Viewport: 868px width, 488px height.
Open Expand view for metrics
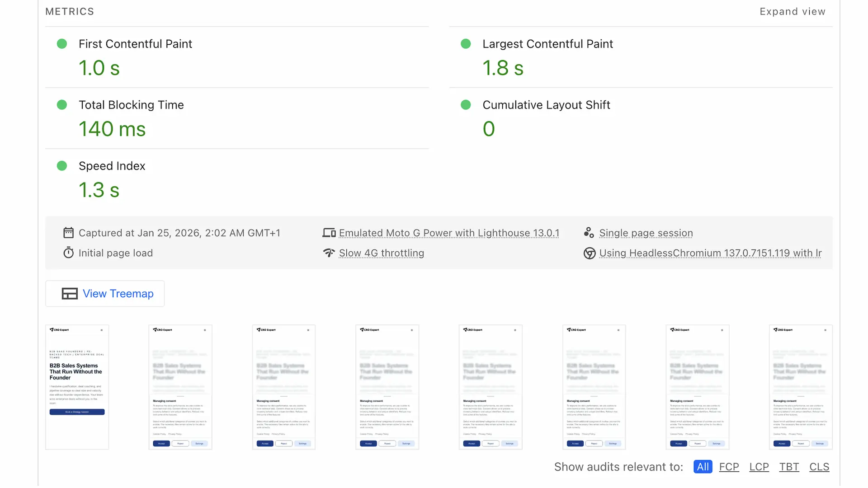click(x=793, y=11)
